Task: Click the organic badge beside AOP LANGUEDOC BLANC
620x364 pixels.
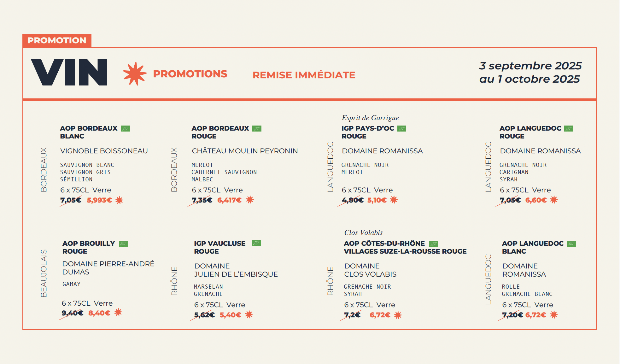Action: (571, 244)
